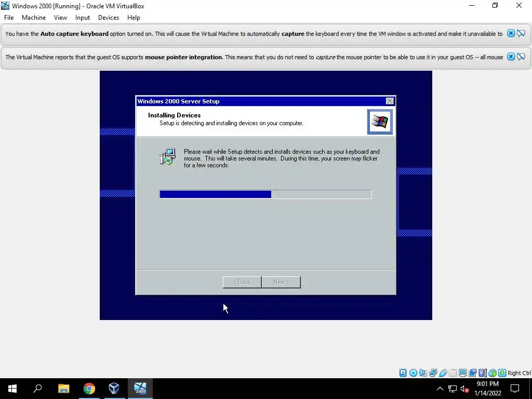The height and width of the screenshot is (399, 532).
Task: Open the Help menu
Action: coord(134,18)
